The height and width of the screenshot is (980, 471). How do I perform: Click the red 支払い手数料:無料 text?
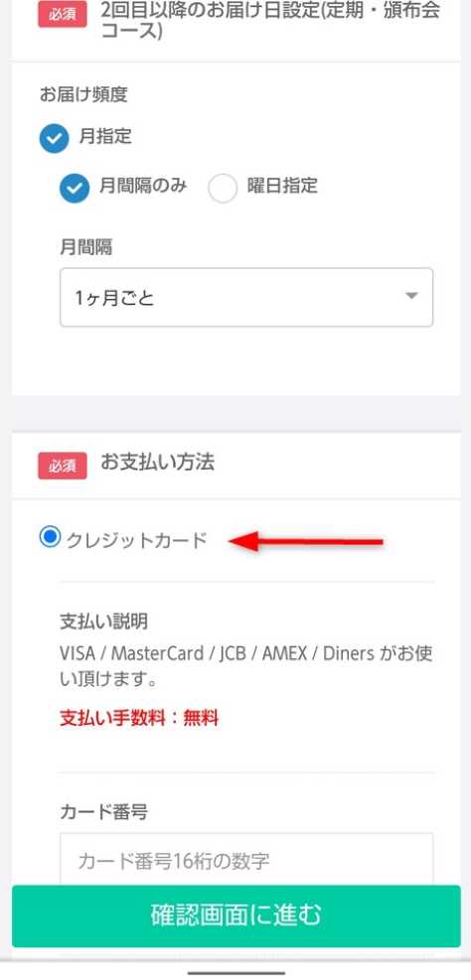[x=139, y=719]
